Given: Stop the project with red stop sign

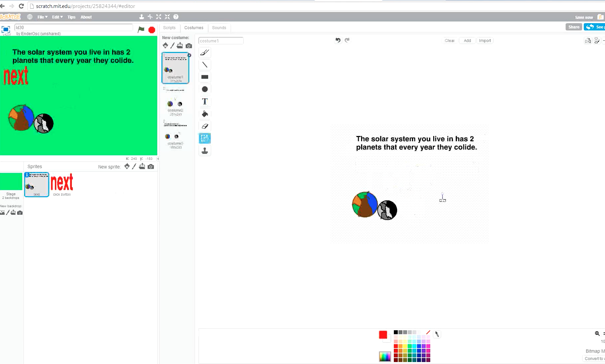Looking at the screenshot, I should pyautogui.click(x=152, y=30).
